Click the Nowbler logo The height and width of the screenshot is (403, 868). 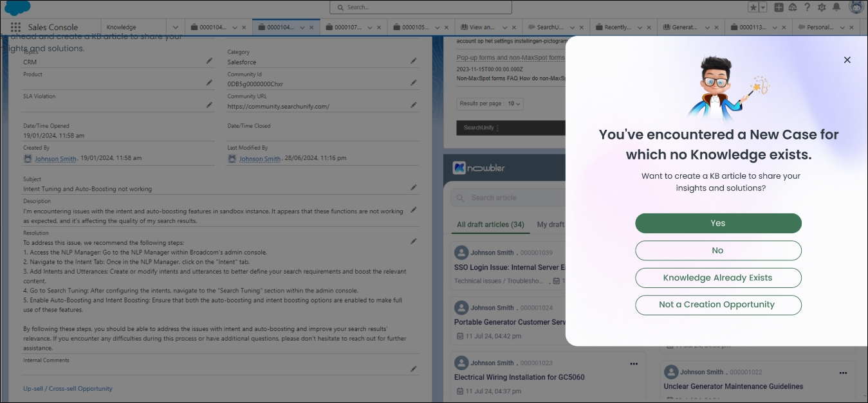click(479, 168)
